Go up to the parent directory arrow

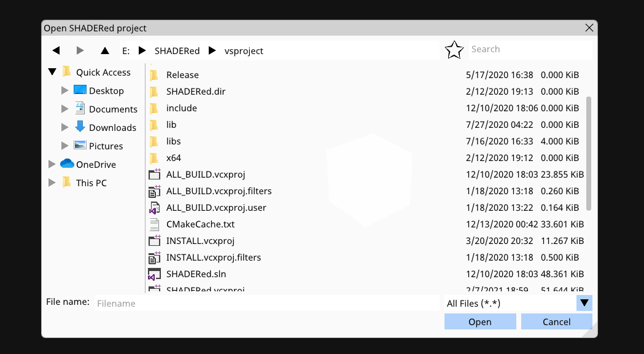104,50
